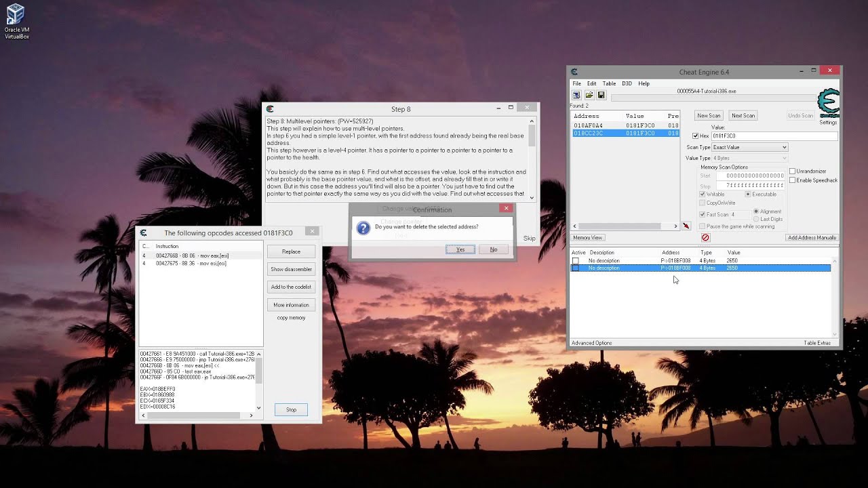This screenshot has width=868, height=488.
Task: Close the Confirmation dialog with X
Action: pyautogui.click(x=506, y=208)
